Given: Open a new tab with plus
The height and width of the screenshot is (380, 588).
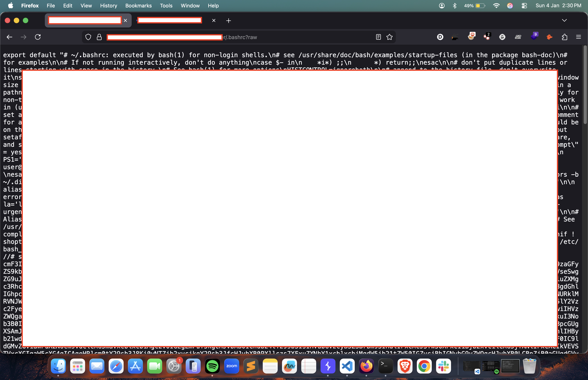Looking at the screenshot, I should point(229,21).
